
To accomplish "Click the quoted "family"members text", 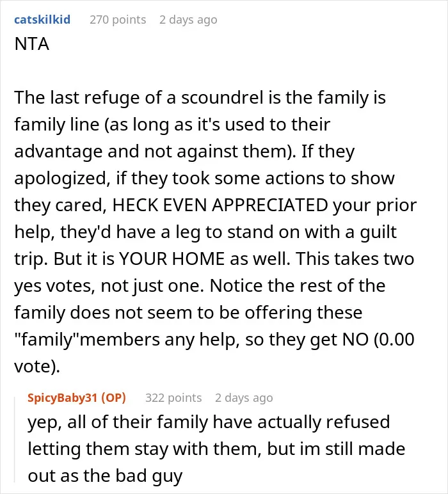I will click(x=87, y=340).
